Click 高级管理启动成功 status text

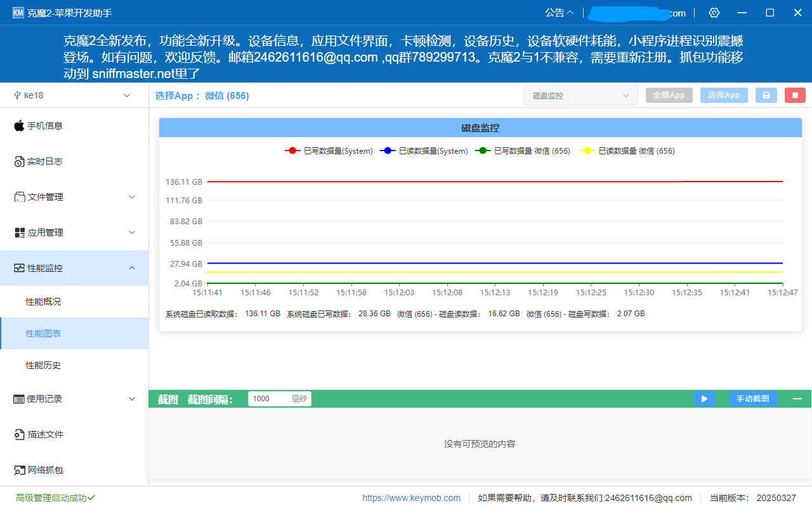click(51, 498)
